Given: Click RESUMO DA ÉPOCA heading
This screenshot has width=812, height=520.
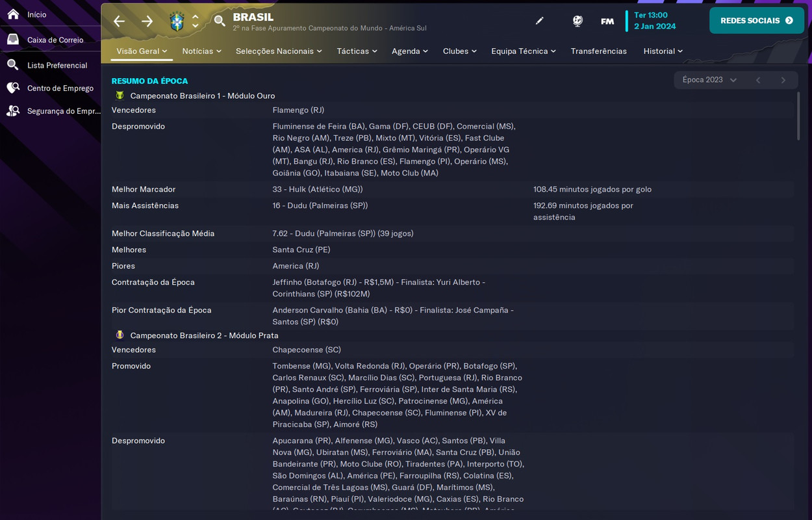Looking at the screenshot, I should [149, 81].
